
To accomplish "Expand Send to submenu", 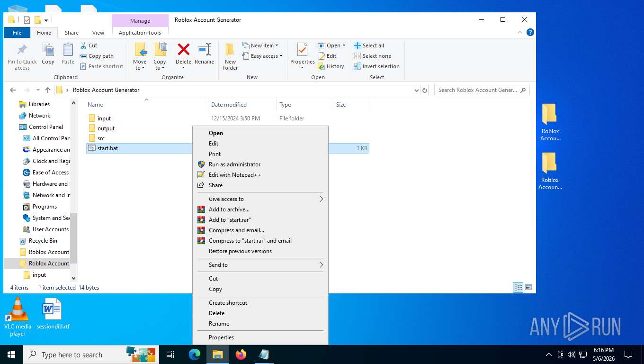I will [x=321, y=265].
